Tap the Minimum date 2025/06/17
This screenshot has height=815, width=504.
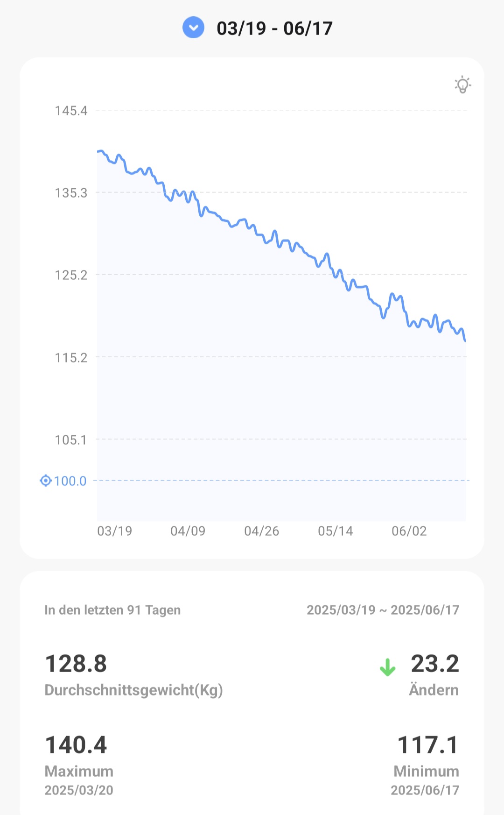425,790
